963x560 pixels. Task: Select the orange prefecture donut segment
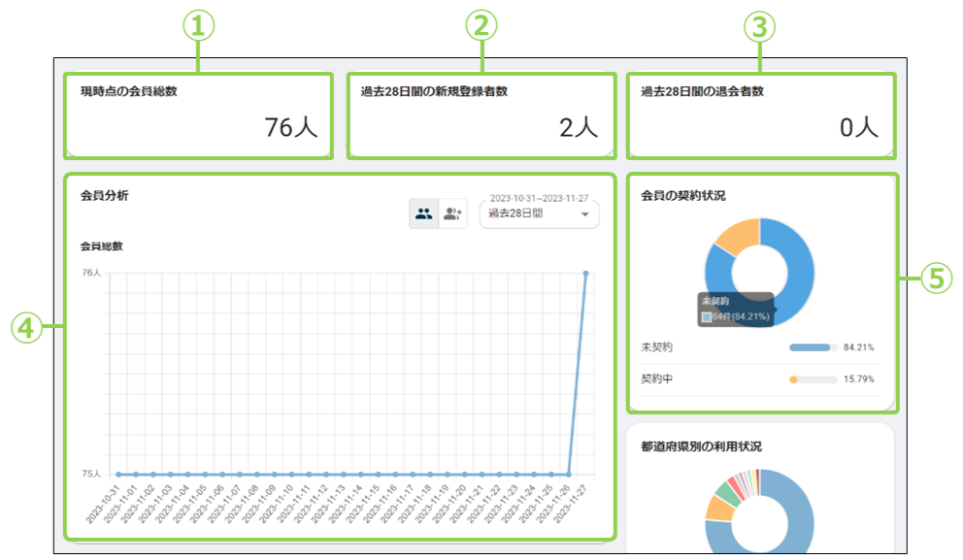point(718,508)
